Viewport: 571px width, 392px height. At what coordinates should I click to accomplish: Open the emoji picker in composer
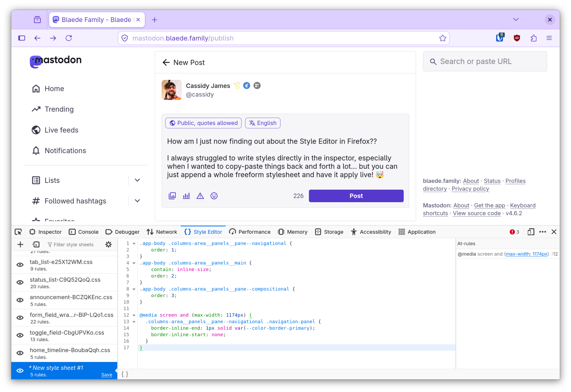[214, 196]
